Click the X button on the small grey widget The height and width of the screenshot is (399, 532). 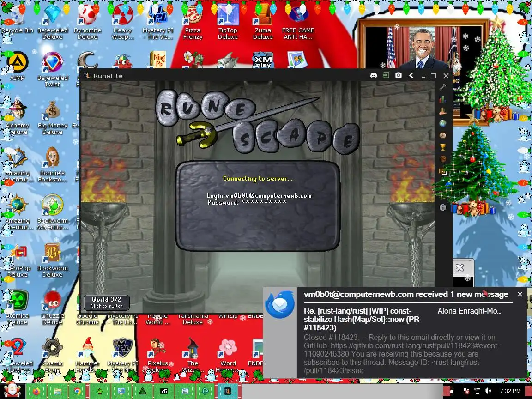point(460,268)
